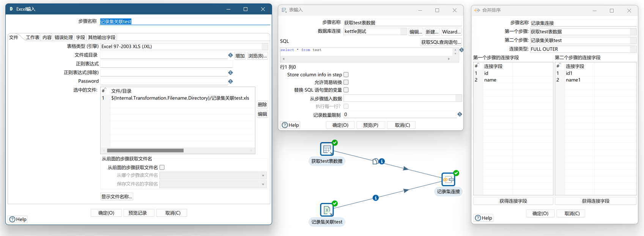Open Help in the Excel输入 dialog
This screenshot has height=236, width=644.
[x=18, y=219]
